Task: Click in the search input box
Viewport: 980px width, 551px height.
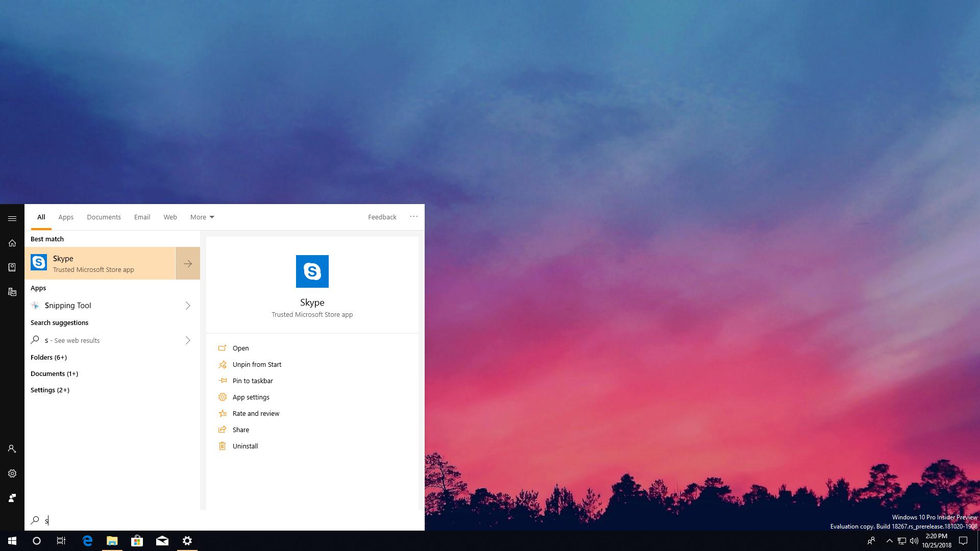Action: [x=225, y=520]
